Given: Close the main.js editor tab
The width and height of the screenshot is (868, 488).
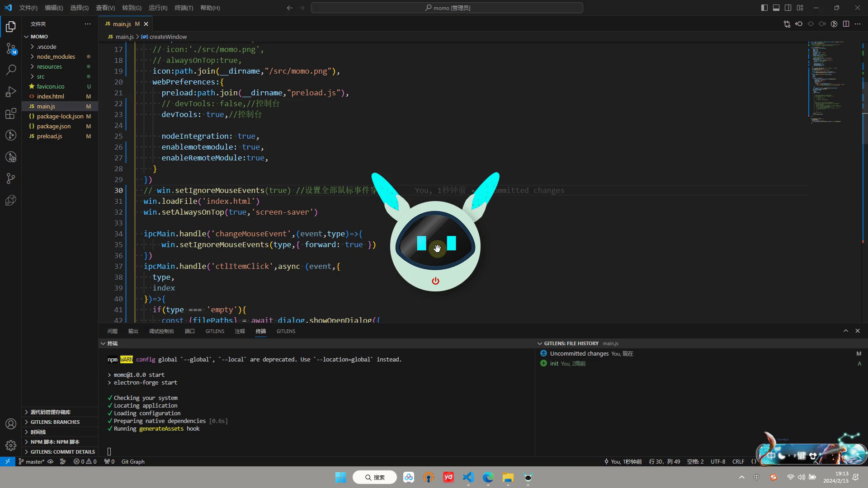Looking at the screenshot, I should (x=146, y=24).
